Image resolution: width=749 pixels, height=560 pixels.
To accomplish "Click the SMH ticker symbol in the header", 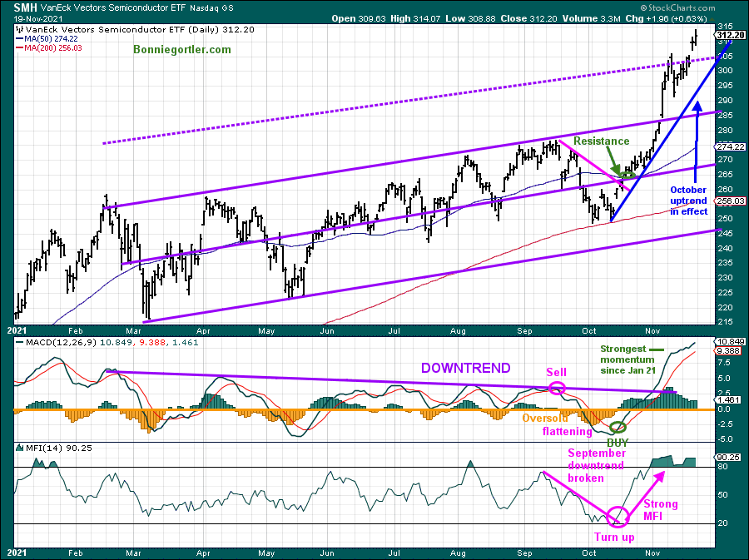I will tap(25, 7).
